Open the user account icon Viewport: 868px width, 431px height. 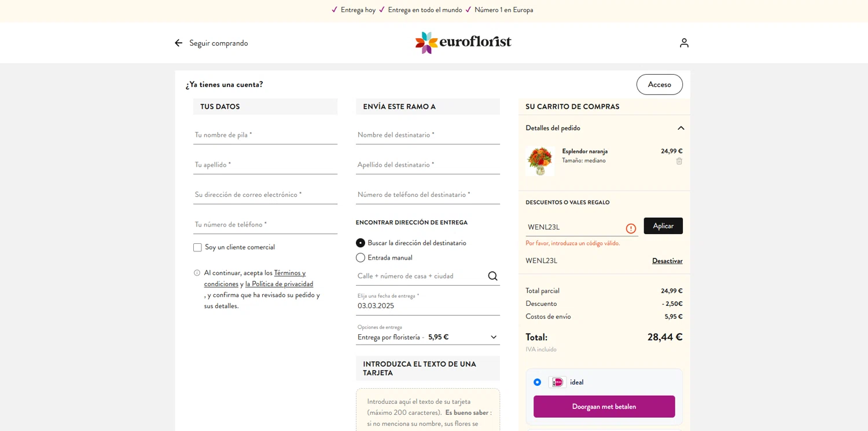pos(684,43)
